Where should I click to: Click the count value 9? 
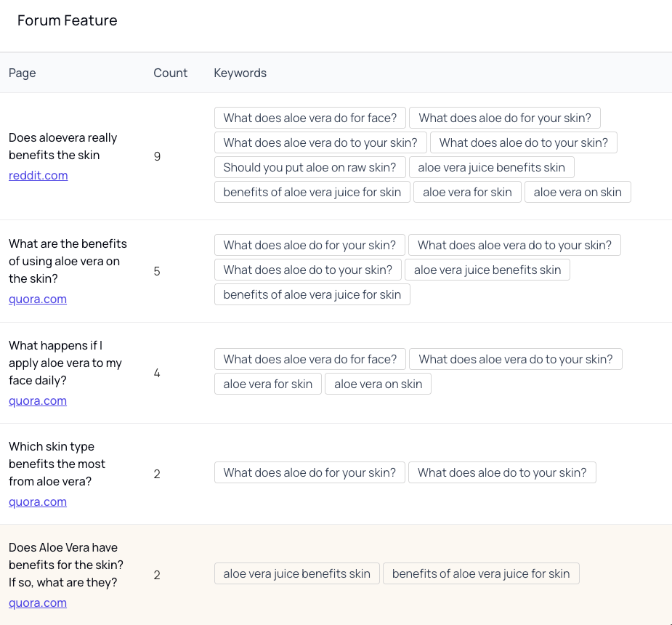pos(157,156)
